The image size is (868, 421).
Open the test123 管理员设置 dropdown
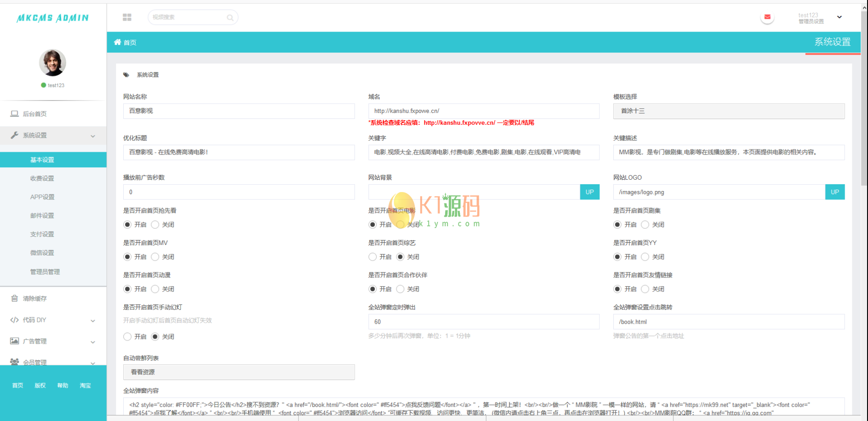click(x=839, y=17)
